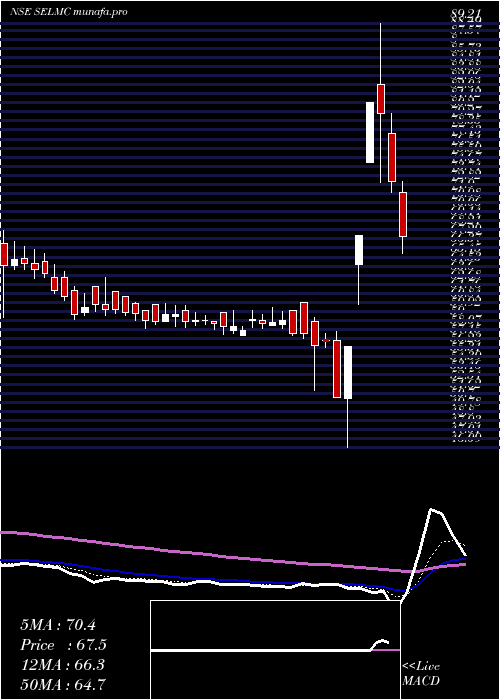500x700 pixels.
Task: Click the 5MA : 70.4 value
Action: click(58, 625)
